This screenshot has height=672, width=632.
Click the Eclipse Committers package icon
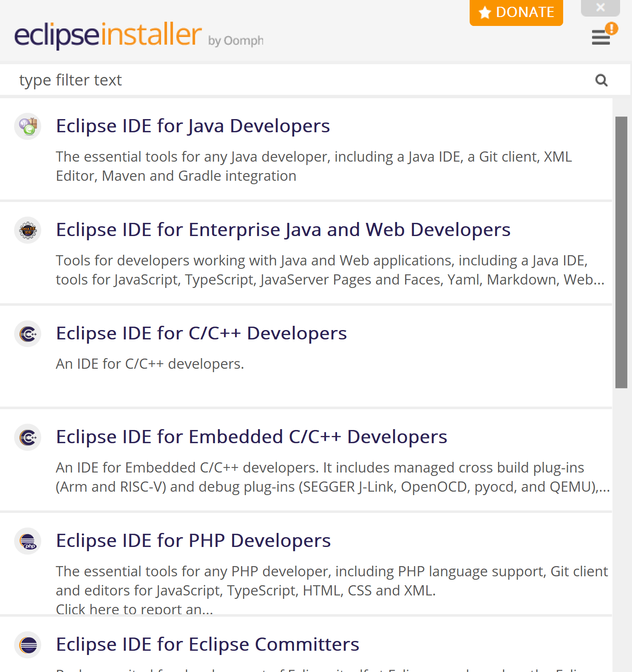[28, 645]
